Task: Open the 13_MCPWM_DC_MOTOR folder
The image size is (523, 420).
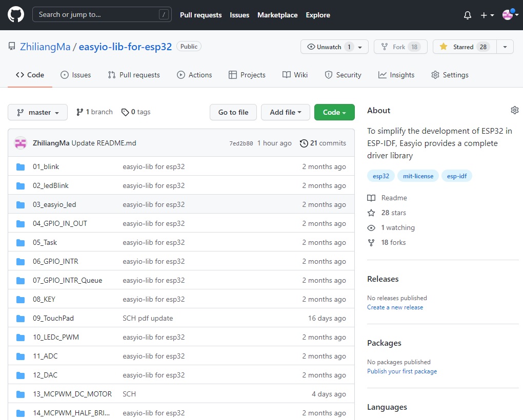Action: [72, 394]
